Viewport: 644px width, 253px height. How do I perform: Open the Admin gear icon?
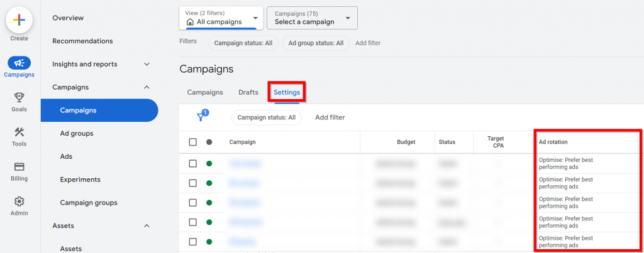[19, 202]
